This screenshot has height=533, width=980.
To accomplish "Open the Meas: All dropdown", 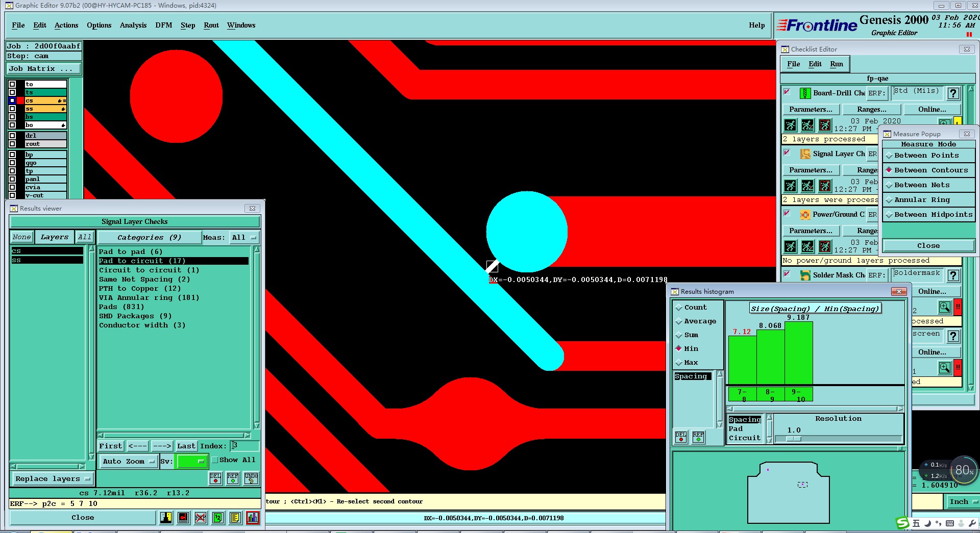I will (245, 238).
